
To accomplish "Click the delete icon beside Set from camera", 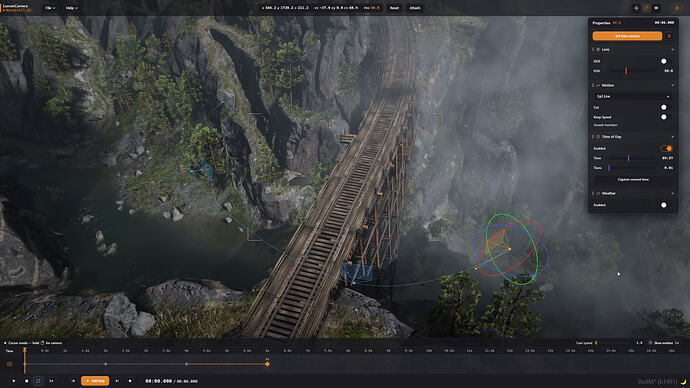I will tap(669, 36).
